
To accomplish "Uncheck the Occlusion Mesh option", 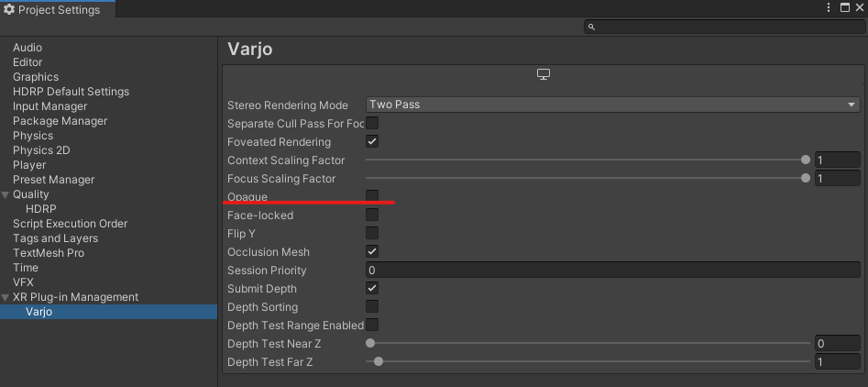I will tap(372, 251).
